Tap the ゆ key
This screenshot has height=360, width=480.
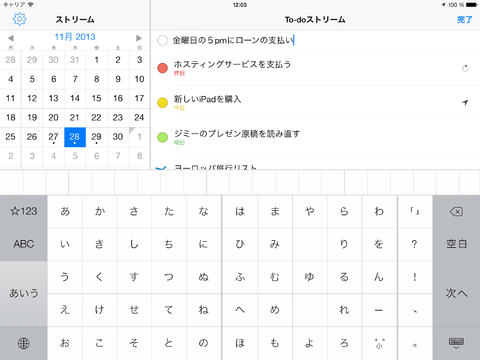[310, 277]
